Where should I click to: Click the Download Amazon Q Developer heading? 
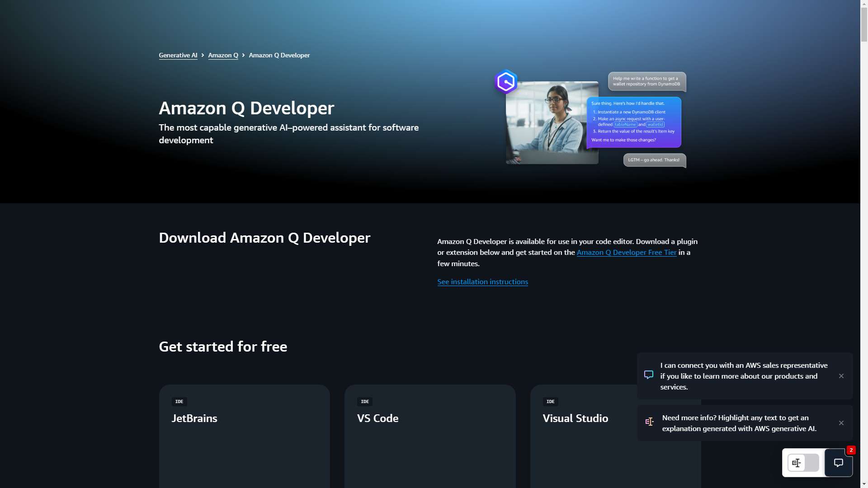(264, 238)
